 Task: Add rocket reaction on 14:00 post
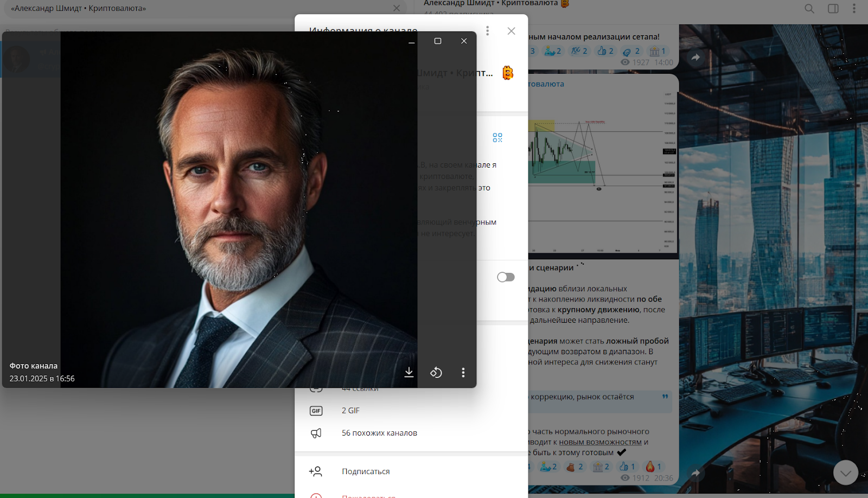coord(631,51)
